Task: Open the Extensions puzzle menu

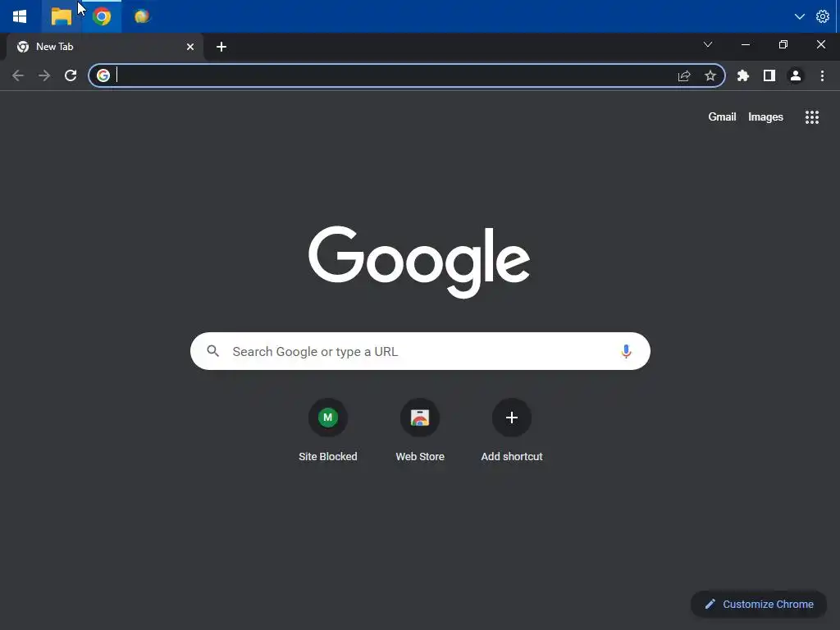Action: coord(743,75)
